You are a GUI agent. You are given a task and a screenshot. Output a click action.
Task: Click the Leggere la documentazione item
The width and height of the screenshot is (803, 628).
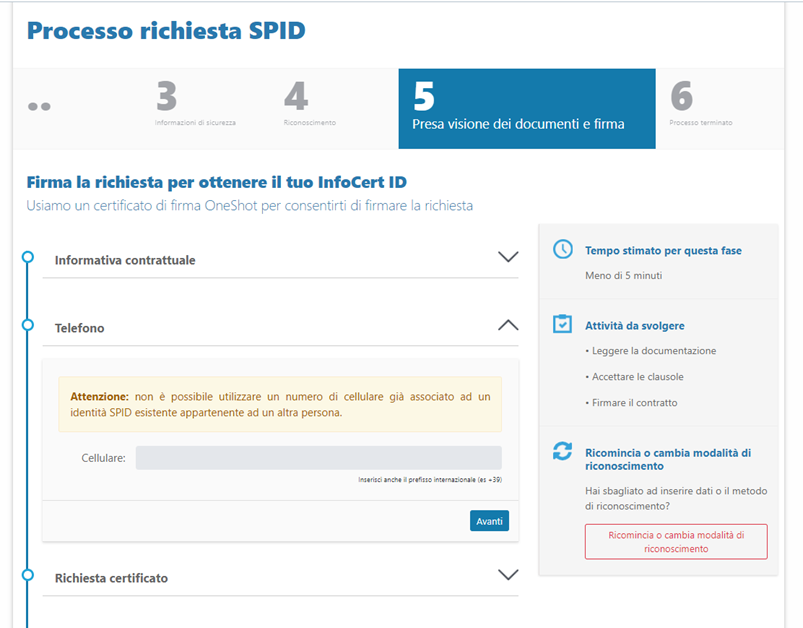coord(650,351)
